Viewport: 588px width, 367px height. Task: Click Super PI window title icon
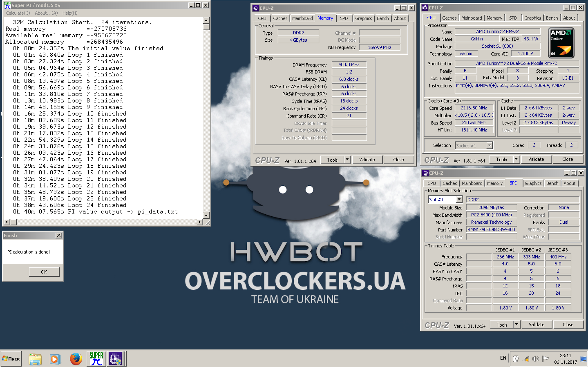click(7, 5)
